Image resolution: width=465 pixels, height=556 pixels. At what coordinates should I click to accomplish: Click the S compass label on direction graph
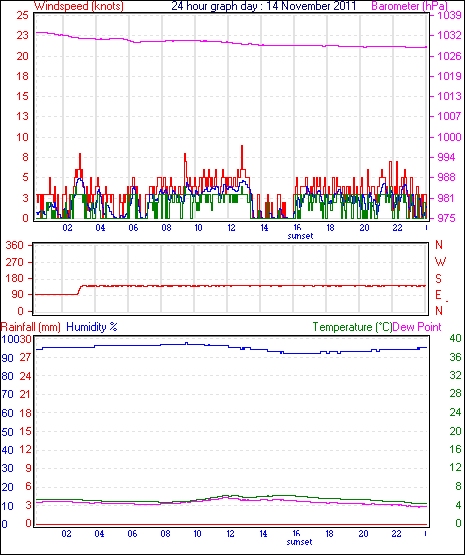click(439, 279)
